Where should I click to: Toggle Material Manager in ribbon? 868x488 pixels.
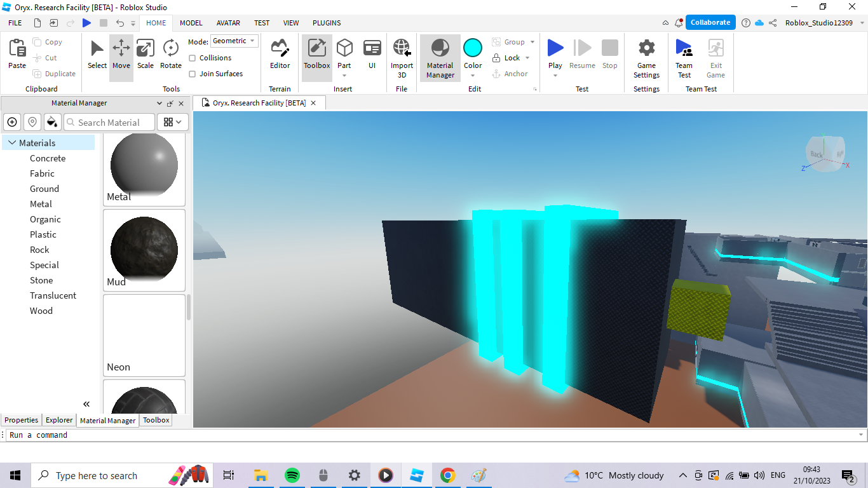pyautogui.click(x=440, y=58)
